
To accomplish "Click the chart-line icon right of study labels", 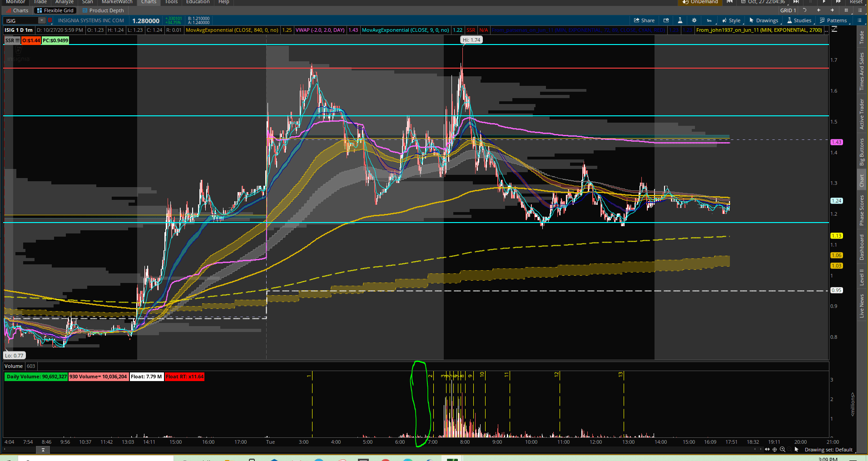I will tap(834, 30).
